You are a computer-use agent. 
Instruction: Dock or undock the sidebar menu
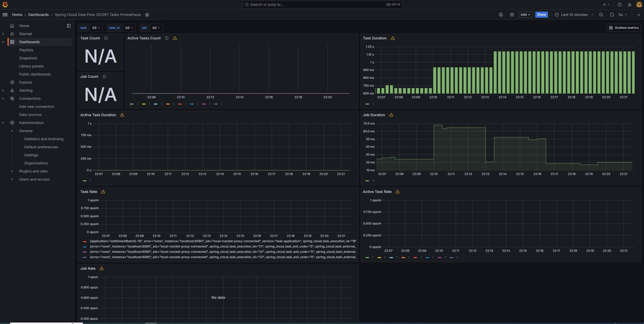68,26
